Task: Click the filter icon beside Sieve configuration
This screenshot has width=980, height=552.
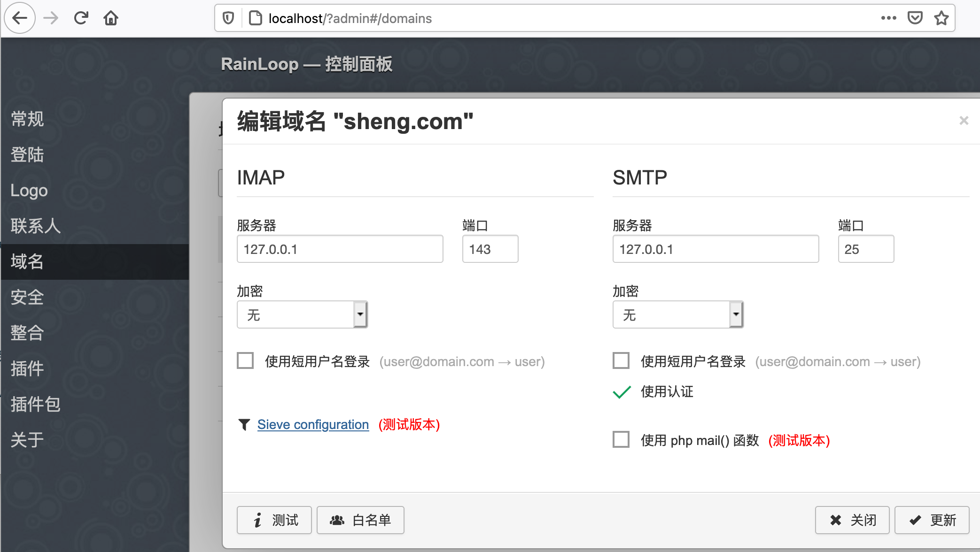Action: click(244, 424)
